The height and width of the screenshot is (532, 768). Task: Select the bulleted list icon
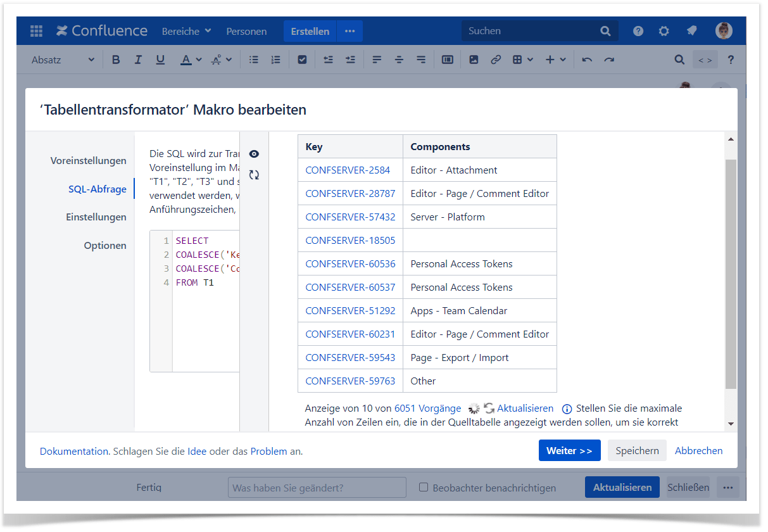pyautogui.click(x=253, y=59)
